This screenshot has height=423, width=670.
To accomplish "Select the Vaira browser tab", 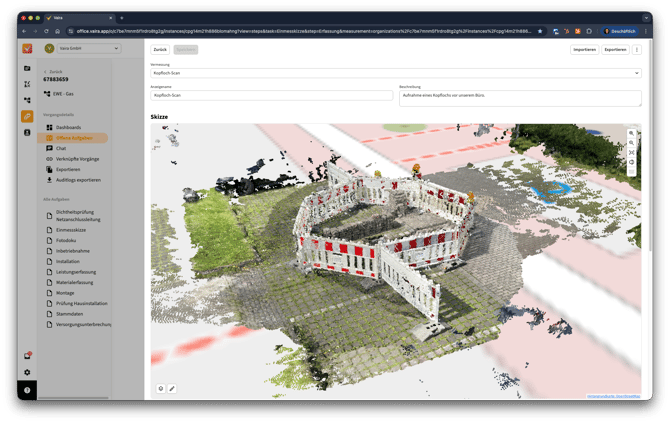I will (79, 18).
